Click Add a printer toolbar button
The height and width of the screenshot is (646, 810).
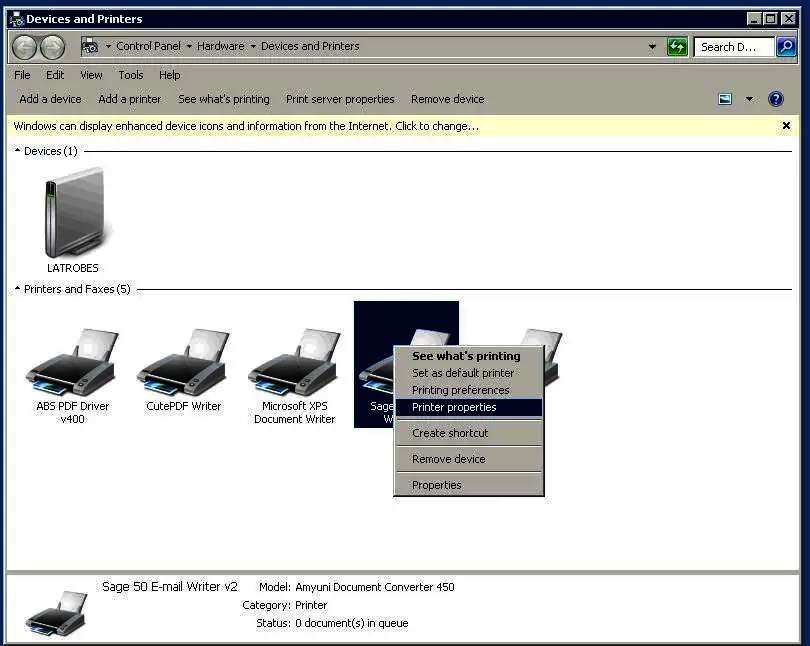(130, 99)
